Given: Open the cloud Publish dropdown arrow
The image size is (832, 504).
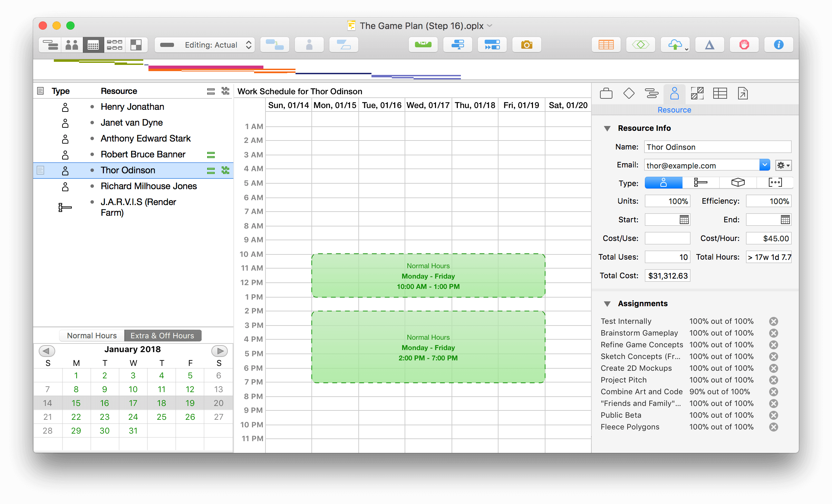Looking at the screenshot, I should (x=687, y=49).
